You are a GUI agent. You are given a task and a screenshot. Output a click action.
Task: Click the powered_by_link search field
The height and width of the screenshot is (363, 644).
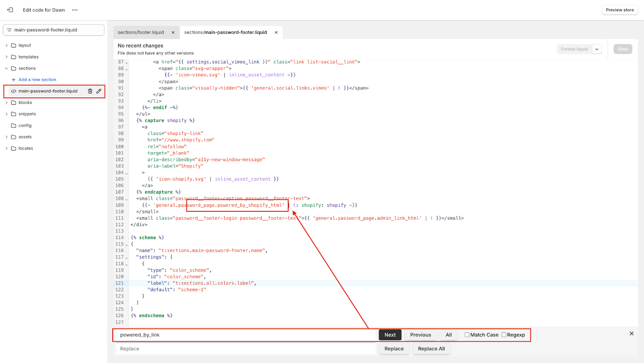coord(246,335)
